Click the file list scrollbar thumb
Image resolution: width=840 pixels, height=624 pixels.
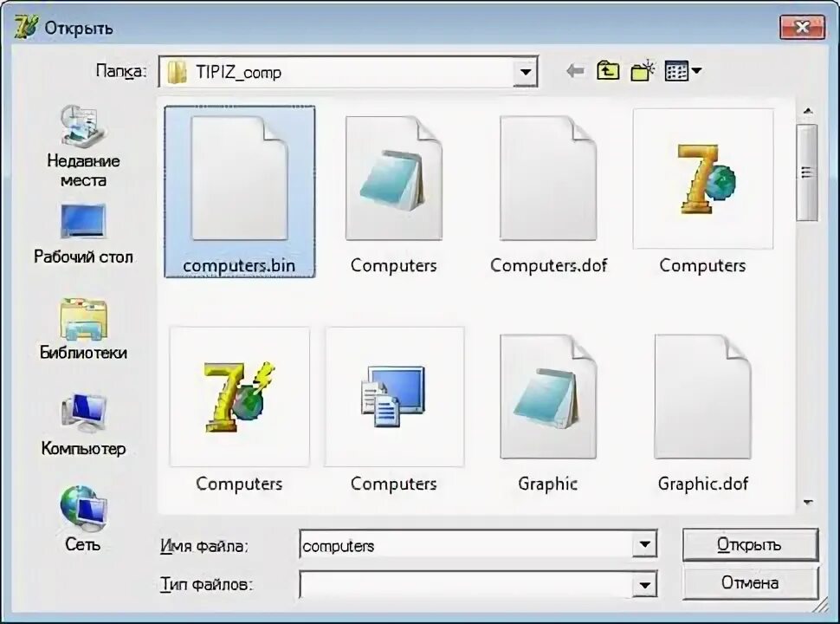pos(807,172)
